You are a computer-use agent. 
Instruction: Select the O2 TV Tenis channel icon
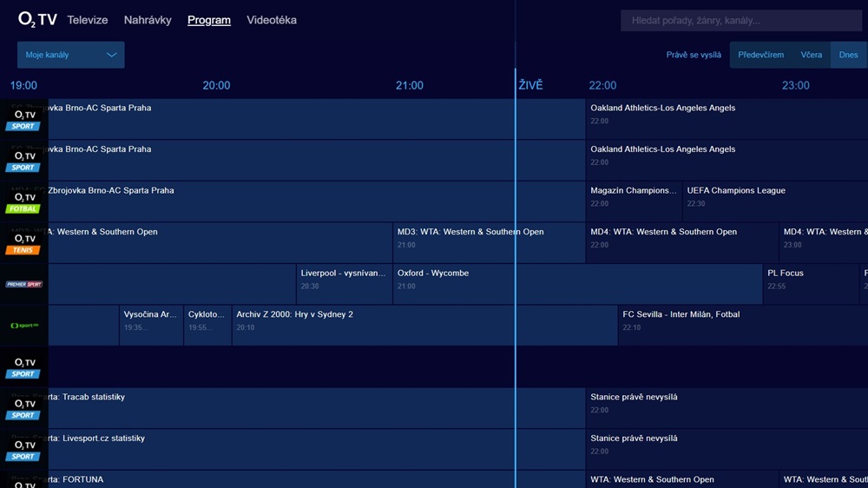23,243
